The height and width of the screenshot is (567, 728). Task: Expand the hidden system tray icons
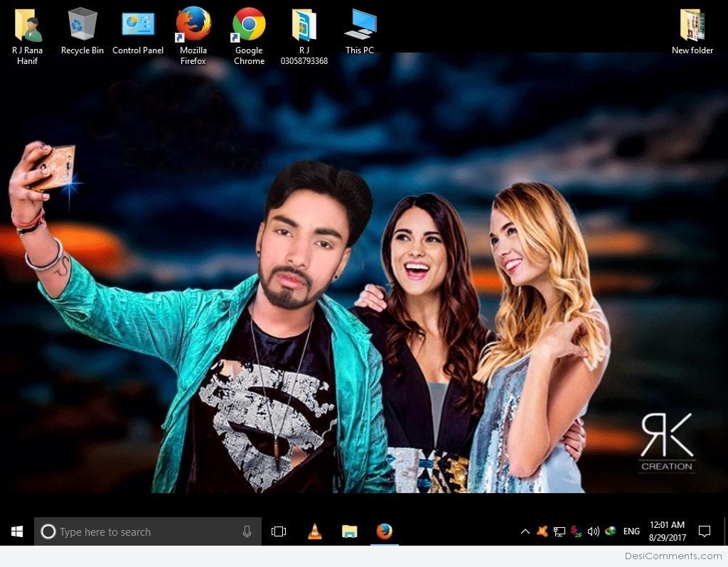click(525, 531)
